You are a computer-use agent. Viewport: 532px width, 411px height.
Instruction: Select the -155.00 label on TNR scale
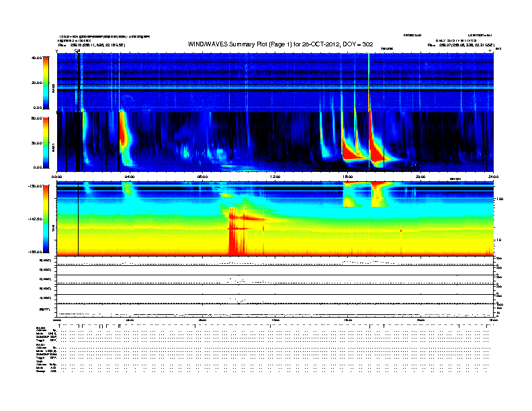coord(36,252)
